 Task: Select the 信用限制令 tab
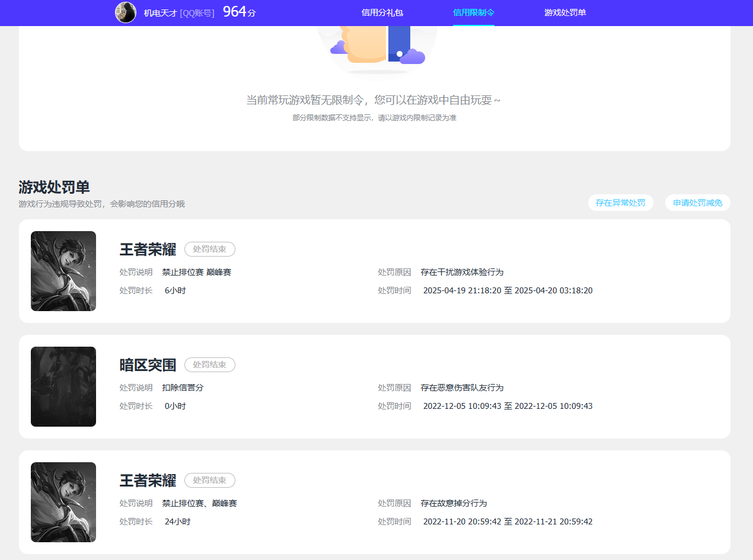474,12
